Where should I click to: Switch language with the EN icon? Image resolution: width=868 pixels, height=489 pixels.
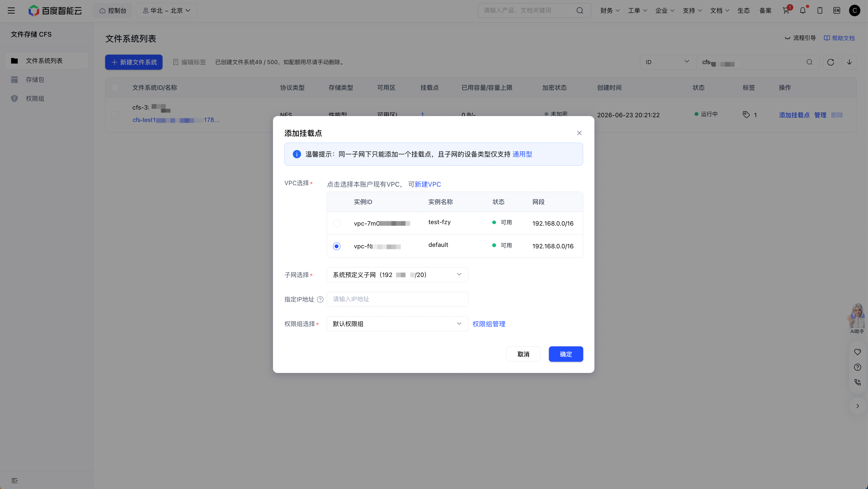[x=837, y=10]
